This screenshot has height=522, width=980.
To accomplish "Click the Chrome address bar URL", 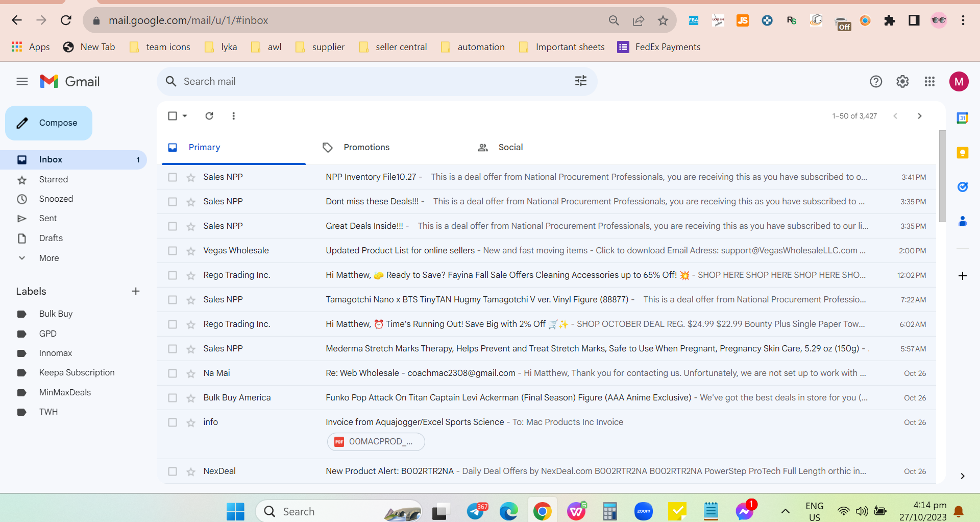I will click(188, 20).
